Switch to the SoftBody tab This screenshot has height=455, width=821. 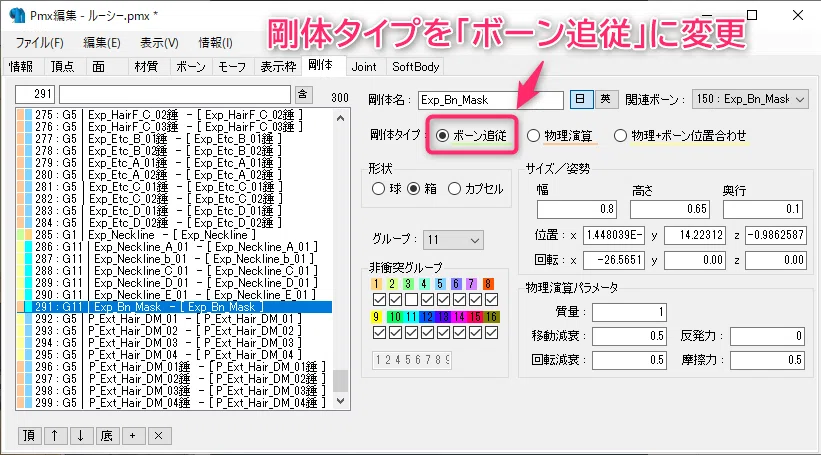tap(415, 66)
